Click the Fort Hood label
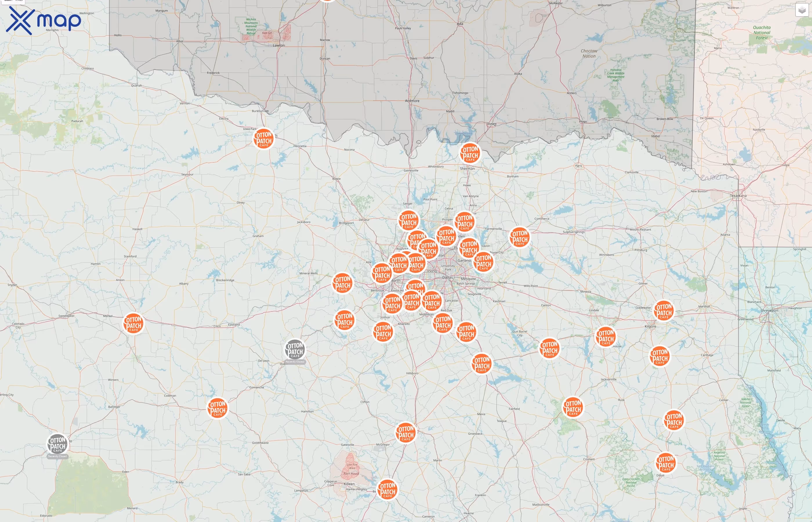 351,474
